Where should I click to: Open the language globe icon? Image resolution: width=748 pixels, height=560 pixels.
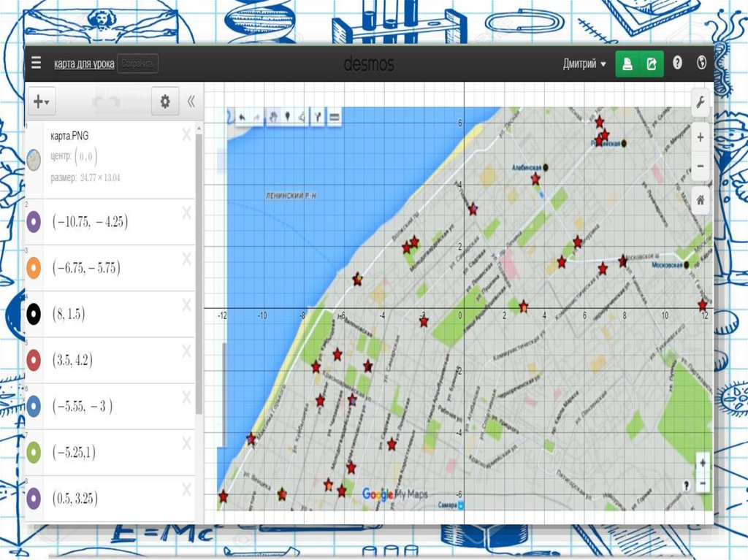point(701,63)
